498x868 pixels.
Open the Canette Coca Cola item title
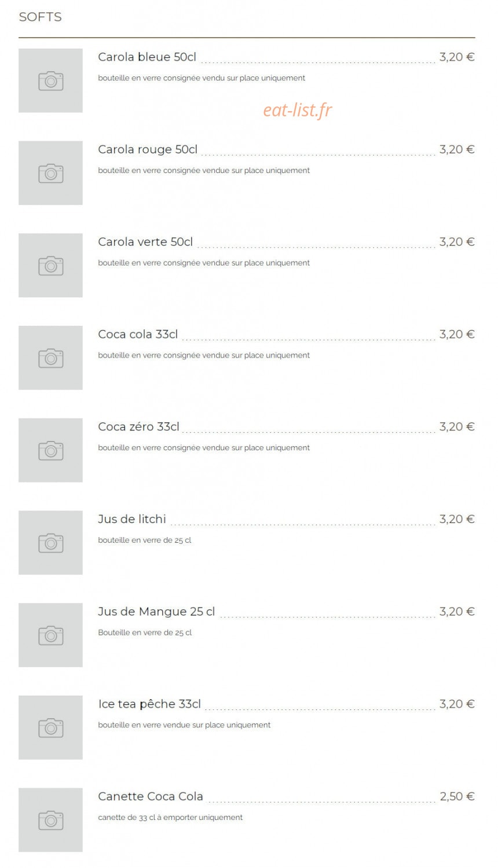[x=151, y=796]
